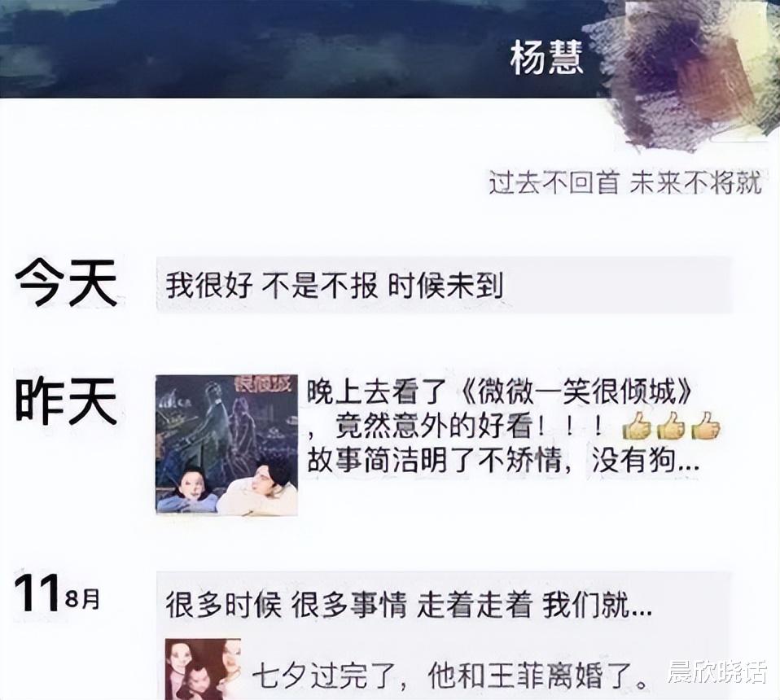
Task: Open the post 我很好 不是不报 时候未到
Action: 444,285
